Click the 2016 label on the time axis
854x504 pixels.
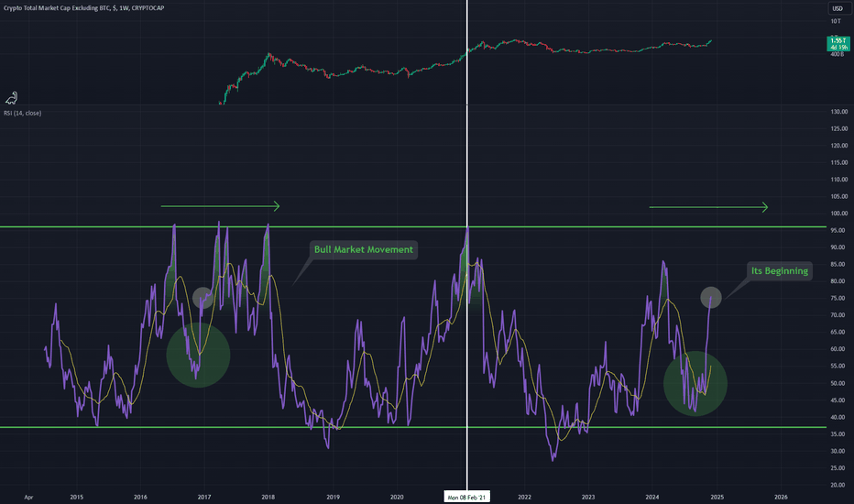(140, 497)
